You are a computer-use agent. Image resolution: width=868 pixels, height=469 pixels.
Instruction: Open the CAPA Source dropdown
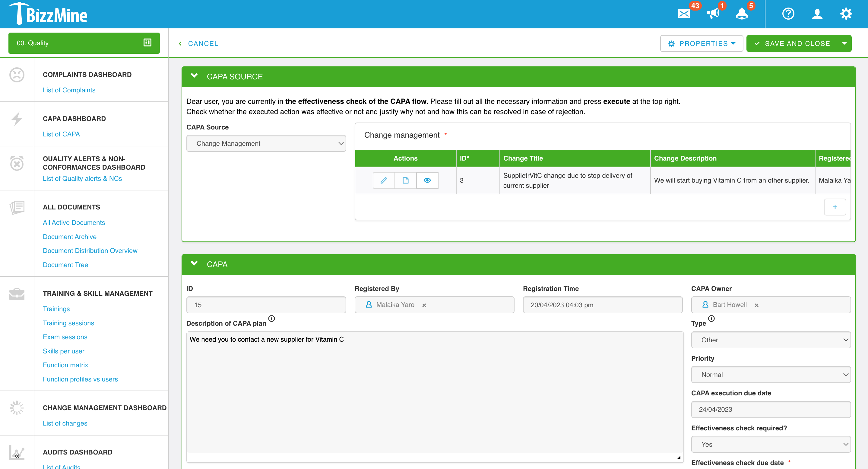266,143
